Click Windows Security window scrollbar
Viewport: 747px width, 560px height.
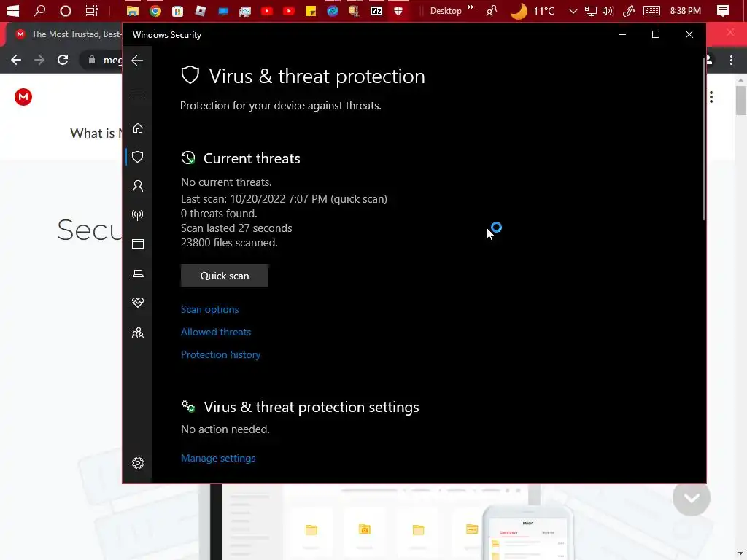[704, 139]
